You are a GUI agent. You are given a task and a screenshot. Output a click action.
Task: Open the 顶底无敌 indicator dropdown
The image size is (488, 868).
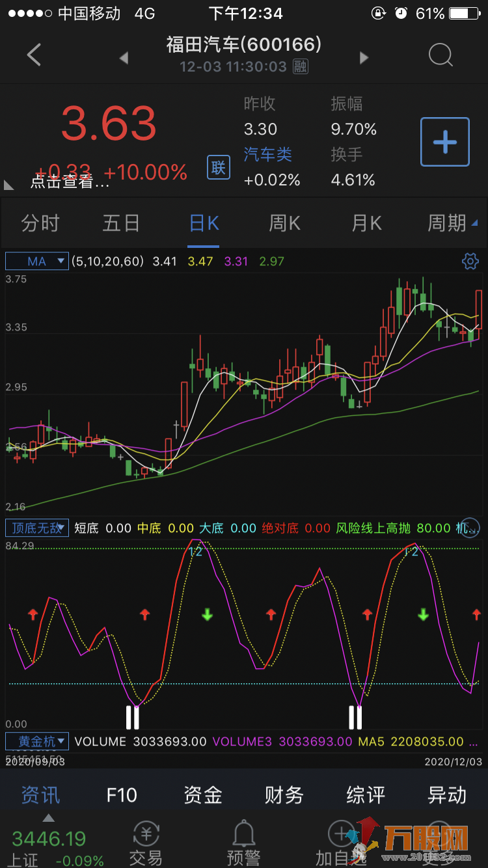click(x=37, y=528)
